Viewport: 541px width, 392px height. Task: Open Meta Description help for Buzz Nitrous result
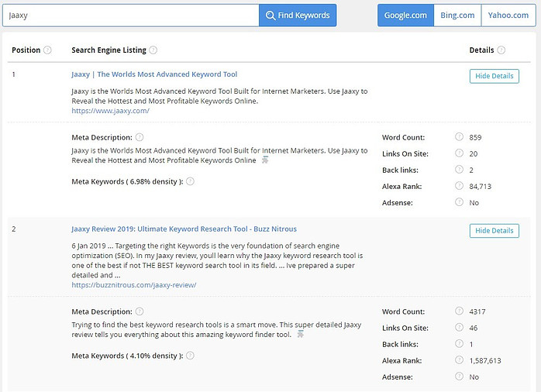(x=140, y=311)
